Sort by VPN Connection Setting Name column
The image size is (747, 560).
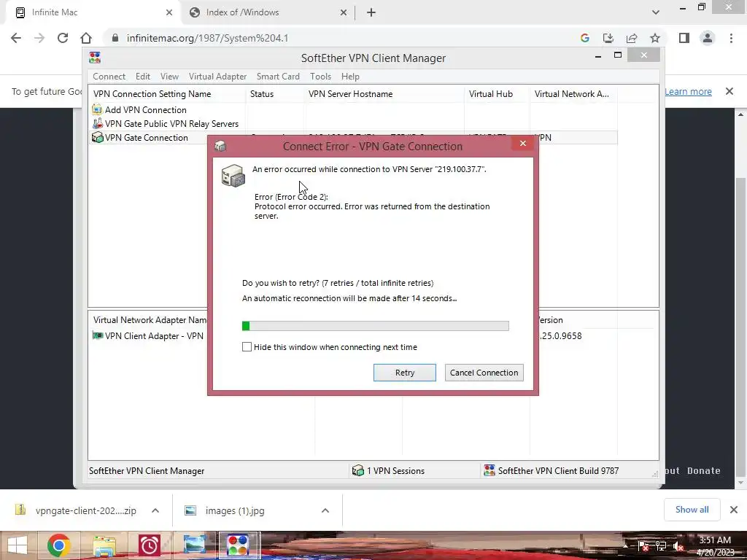point(167,94)
